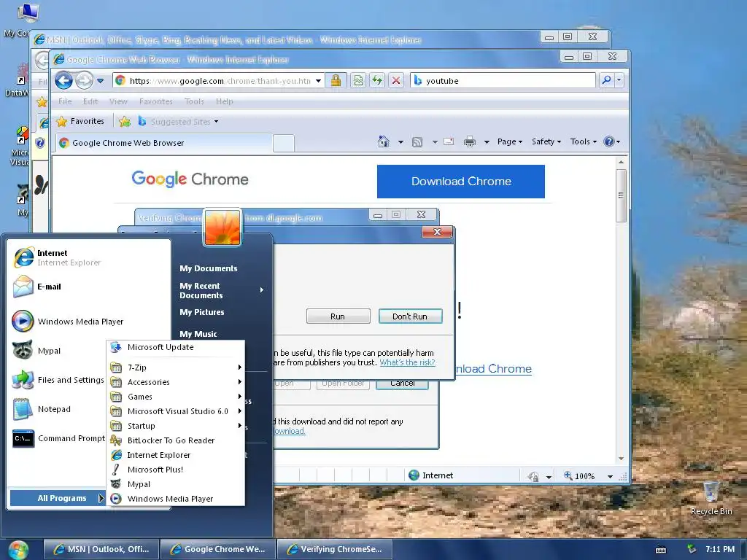Click the Don't Run button
This screenshot has width=747, height=560.
(410, 316)
